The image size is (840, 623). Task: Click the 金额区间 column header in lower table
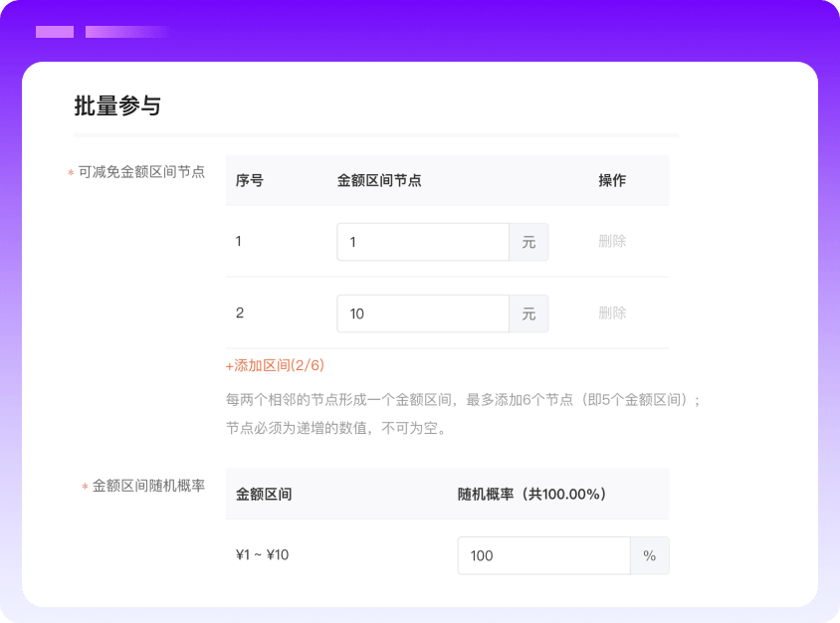click(x=264, y=494)
